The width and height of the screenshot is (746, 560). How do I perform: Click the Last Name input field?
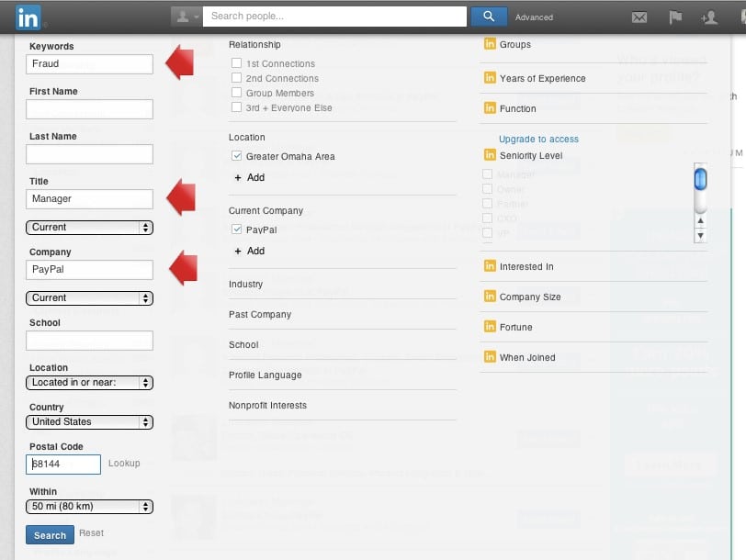(89, 154)
